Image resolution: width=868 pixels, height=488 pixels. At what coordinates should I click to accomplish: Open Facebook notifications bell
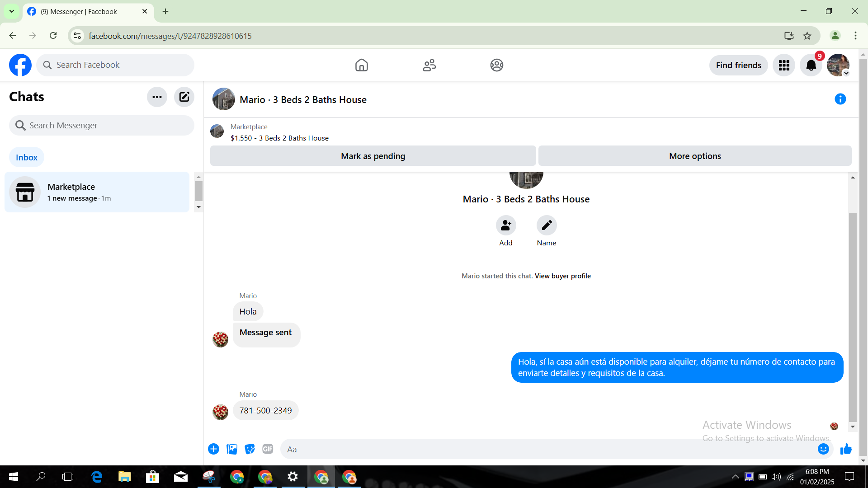[811, 66]
